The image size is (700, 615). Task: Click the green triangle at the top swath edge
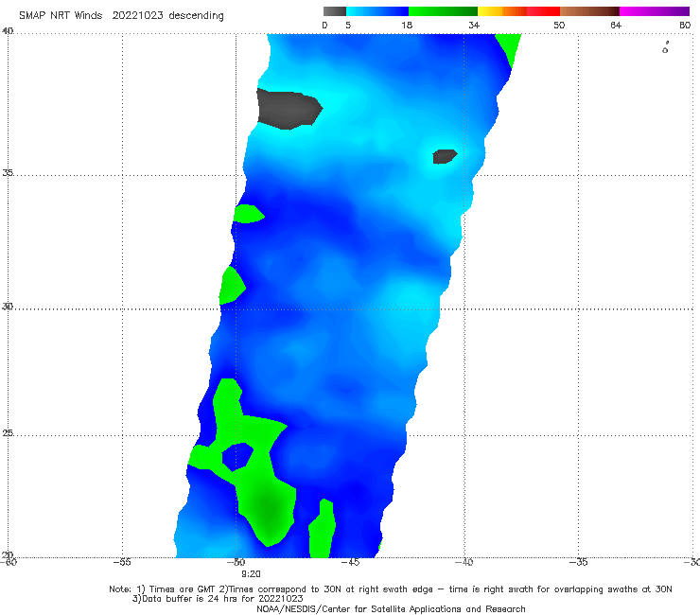(x=510, y=47)
